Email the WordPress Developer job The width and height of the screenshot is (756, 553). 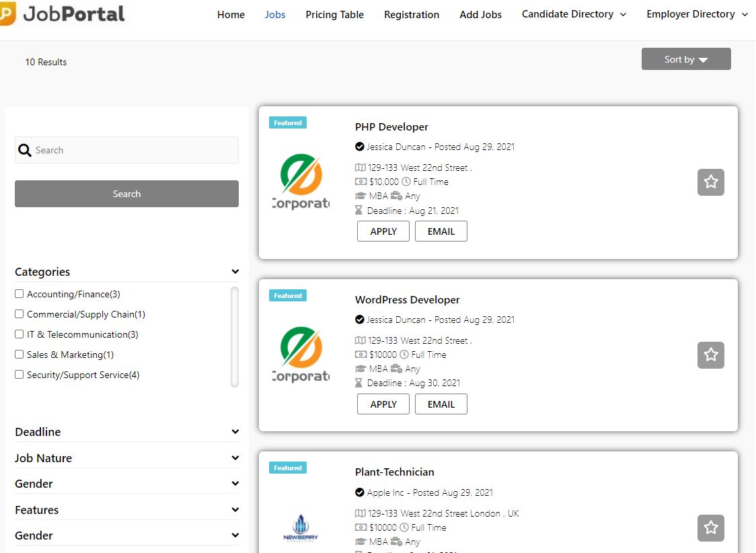441,404
